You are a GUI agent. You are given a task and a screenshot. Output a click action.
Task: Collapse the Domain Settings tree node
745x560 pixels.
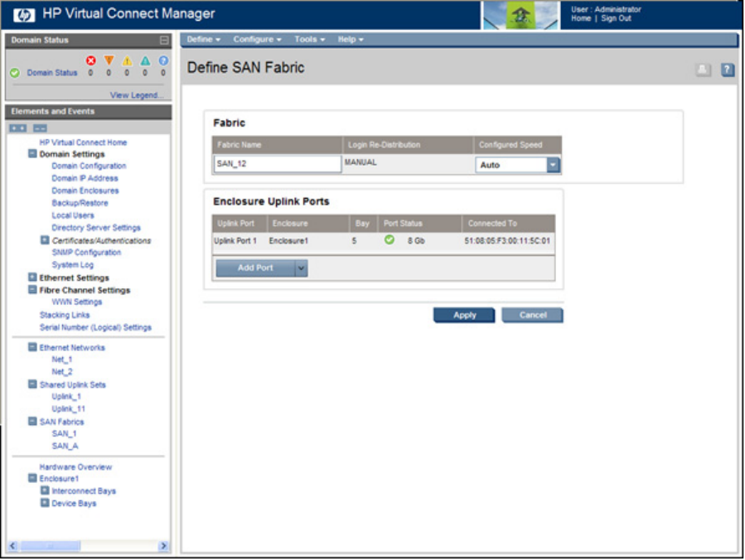(x=32, y=153)
